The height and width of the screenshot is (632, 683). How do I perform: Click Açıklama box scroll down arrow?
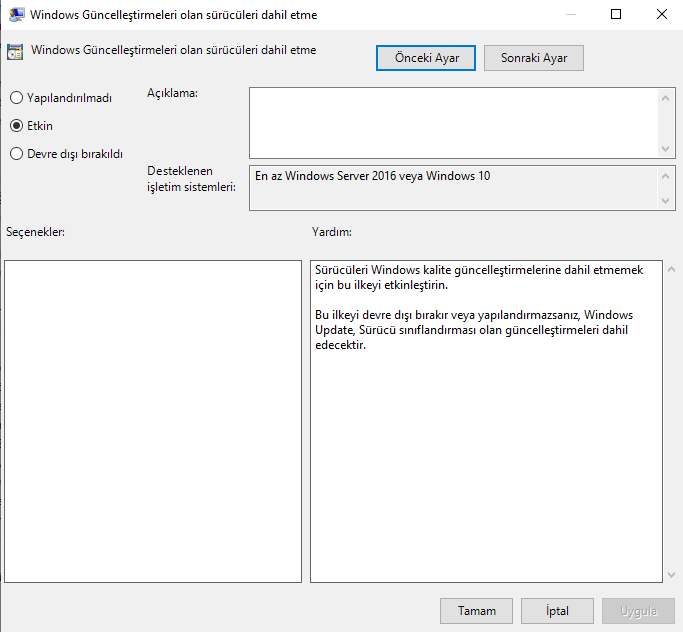click(665, 149)
